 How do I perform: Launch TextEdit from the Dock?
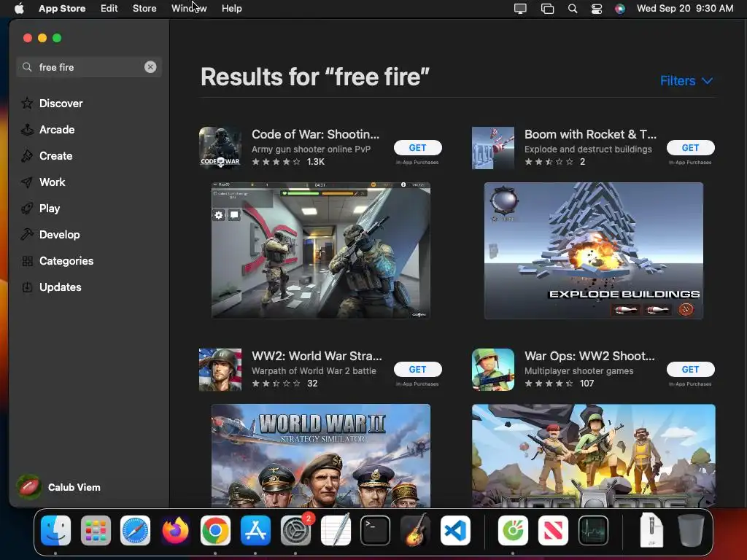click(x=336, y=529)
